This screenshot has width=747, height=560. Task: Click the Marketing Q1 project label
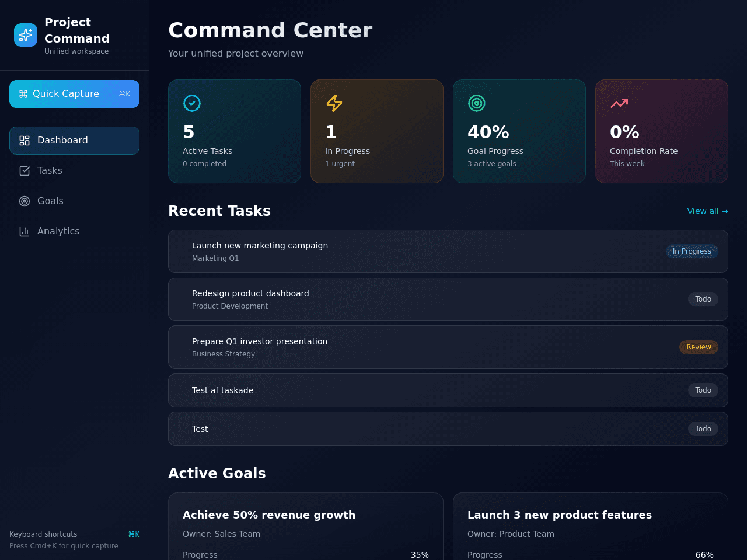[x=215, y=258]
